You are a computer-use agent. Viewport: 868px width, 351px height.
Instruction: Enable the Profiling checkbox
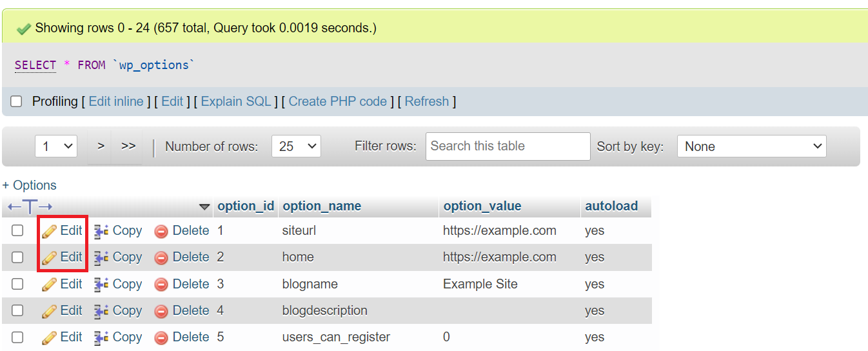(17, 101)
